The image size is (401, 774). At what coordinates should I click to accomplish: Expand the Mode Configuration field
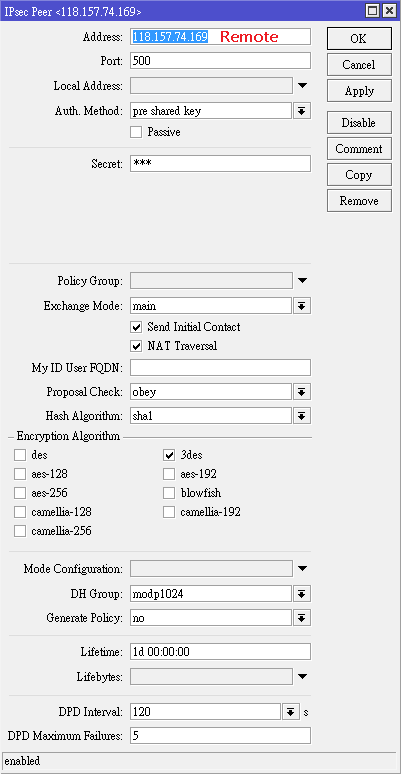(x=303, y=569)
